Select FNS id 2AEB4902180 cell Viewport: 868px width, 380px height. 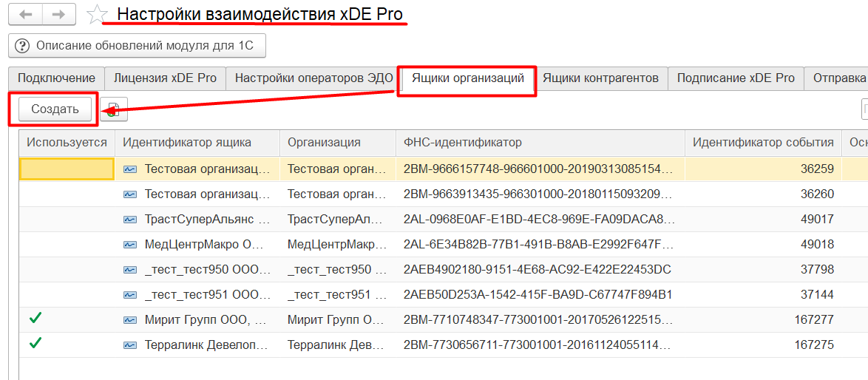click(x=540, y=270)
